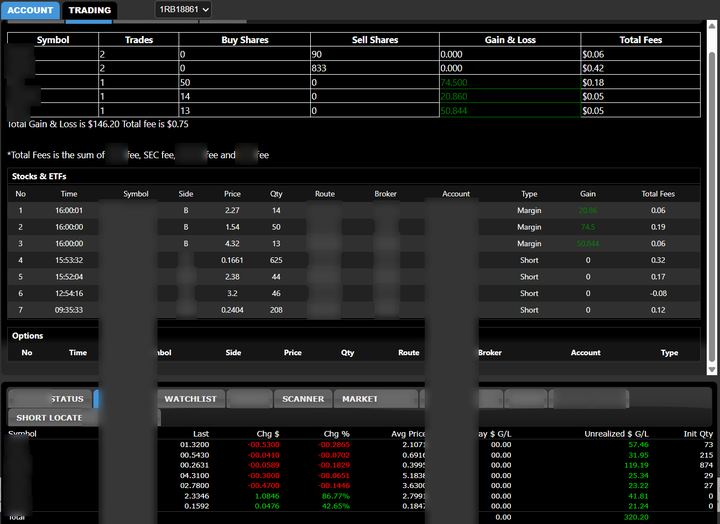Screen dimensions: 720x524
Task: Click trade time 12:54:16
Action: click(x=69, y=293)
